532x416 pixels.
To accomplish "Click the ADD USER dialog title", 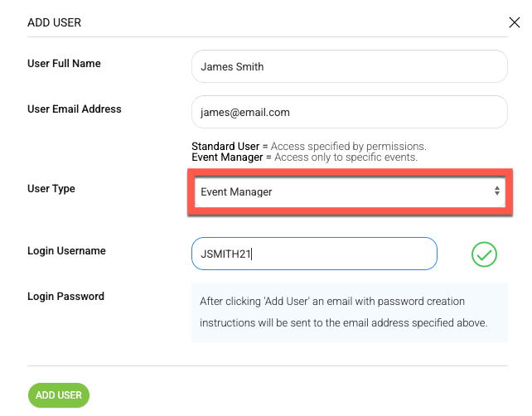I will (55, 22).
